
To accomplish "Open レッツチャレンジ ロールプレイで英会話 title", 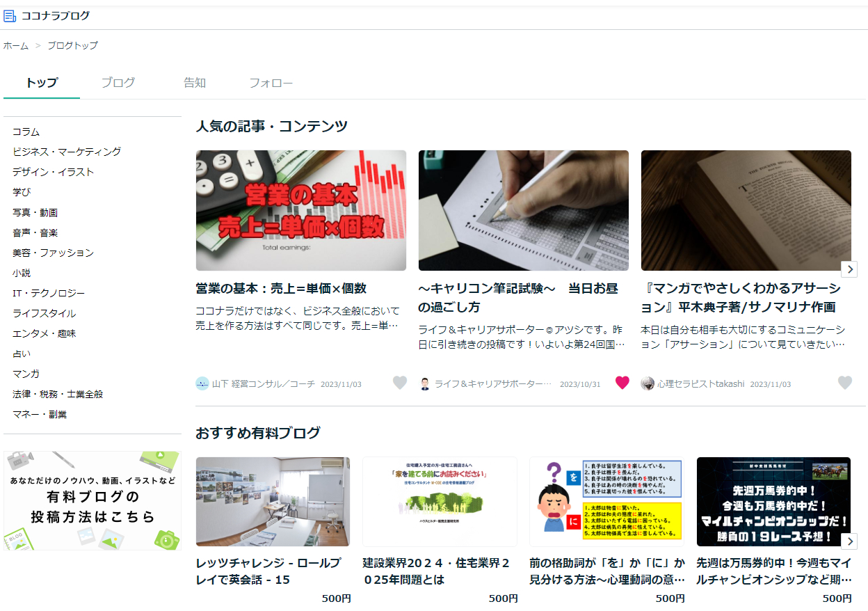I will coord(268,571).
